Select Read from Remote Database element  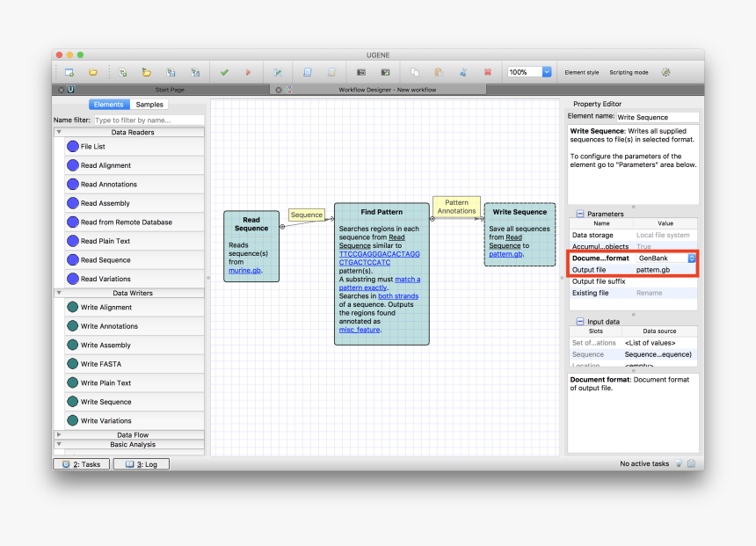click(x=134, y=222)
